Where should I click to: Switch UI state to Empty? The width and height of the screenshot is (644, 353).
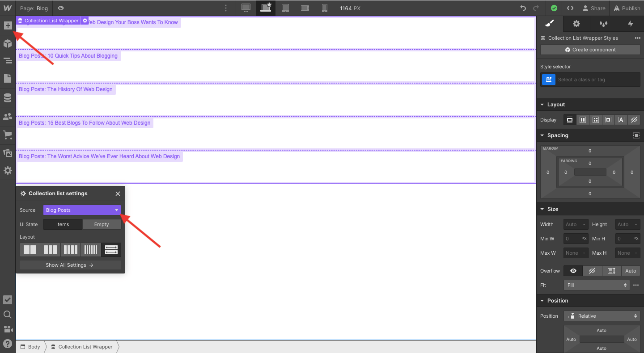pyautogui.click(x=102, y=224)
